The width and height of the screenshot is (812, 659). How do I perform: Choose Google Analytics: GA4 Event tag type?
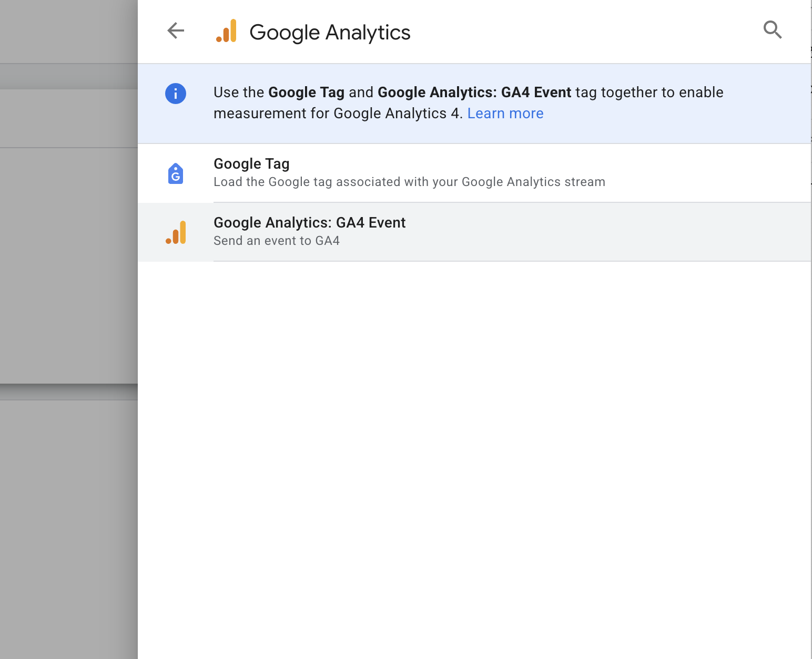(x=309, y=223)
